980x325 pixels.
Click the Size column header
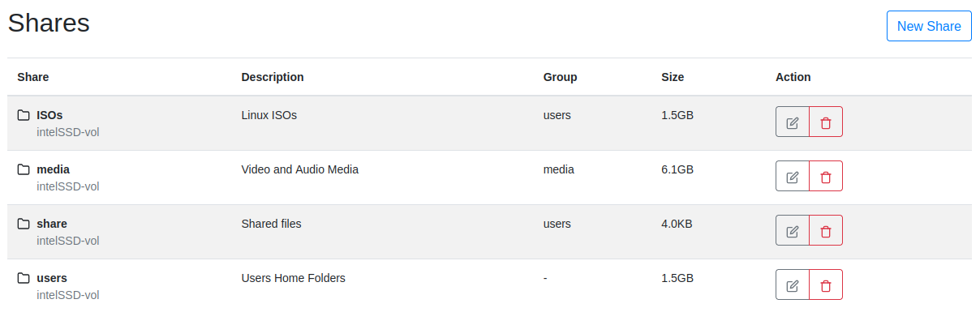click(x=673, y=77)
